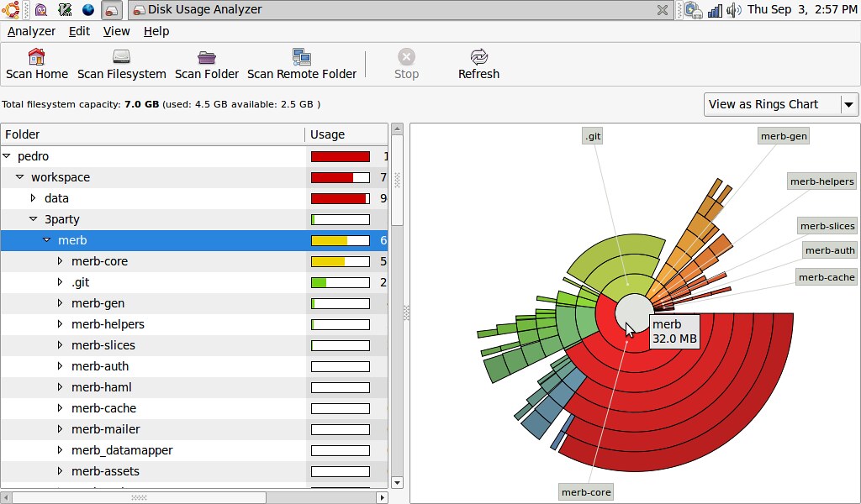Image resolution: width=861 pixels, height=504 pixels.
Task: Click the Scan Folder icon
Action: (207, 57)
